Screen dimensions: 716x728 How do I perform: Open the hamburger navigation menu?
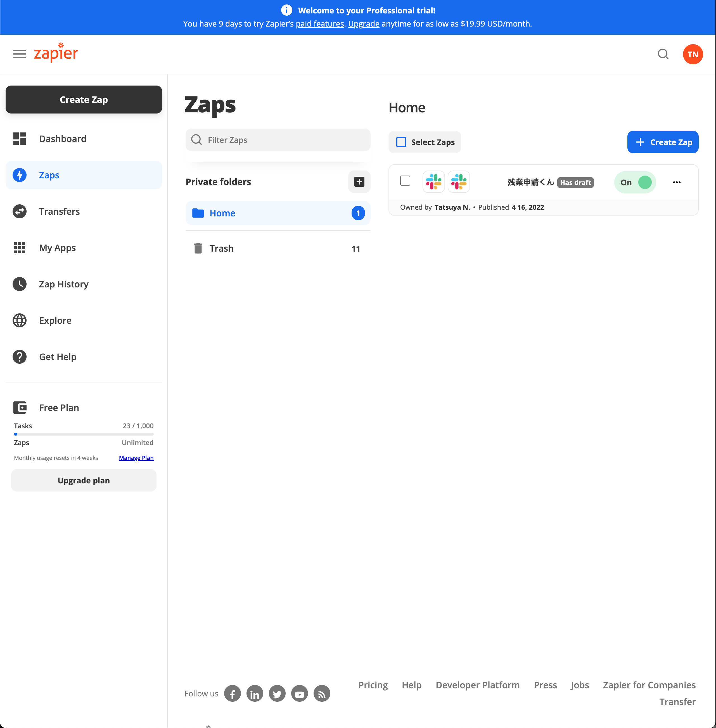(x=19, y=54)
